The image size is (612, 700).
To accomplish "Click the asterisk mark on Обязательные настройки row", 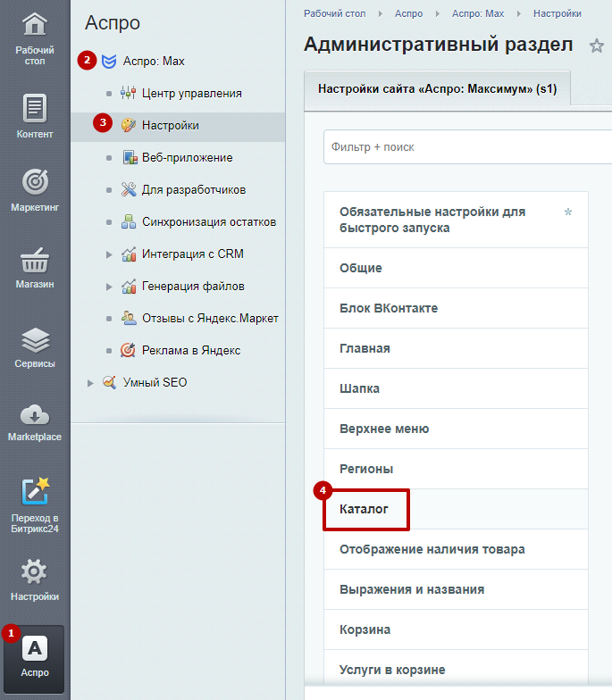I will 568,212.
